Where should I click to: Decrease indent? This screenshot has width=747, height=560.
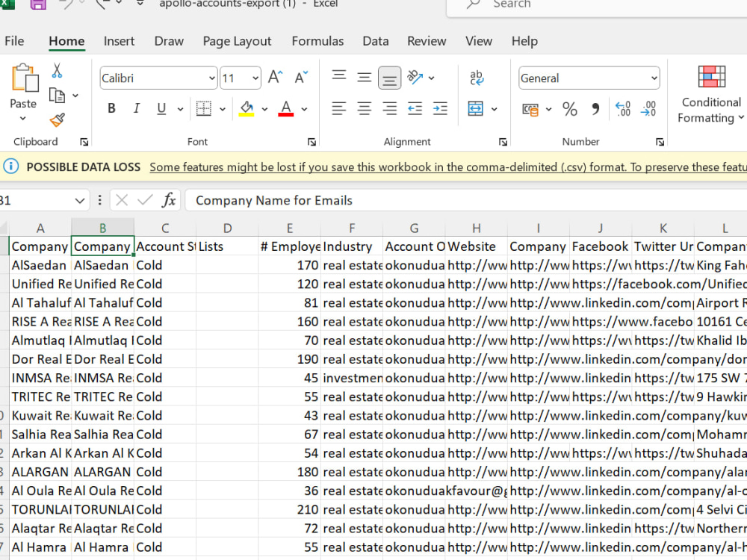(x=415, y=108)
